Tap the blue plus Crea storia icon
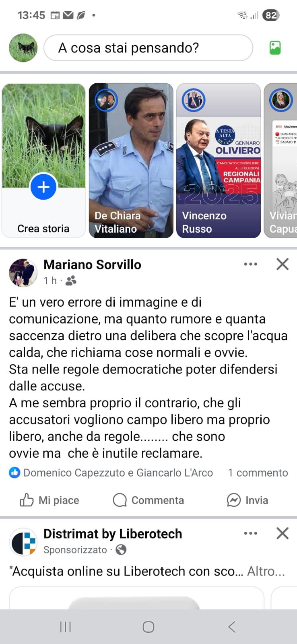The width and height of the screenshot is (297, 644). pos(43,187)
